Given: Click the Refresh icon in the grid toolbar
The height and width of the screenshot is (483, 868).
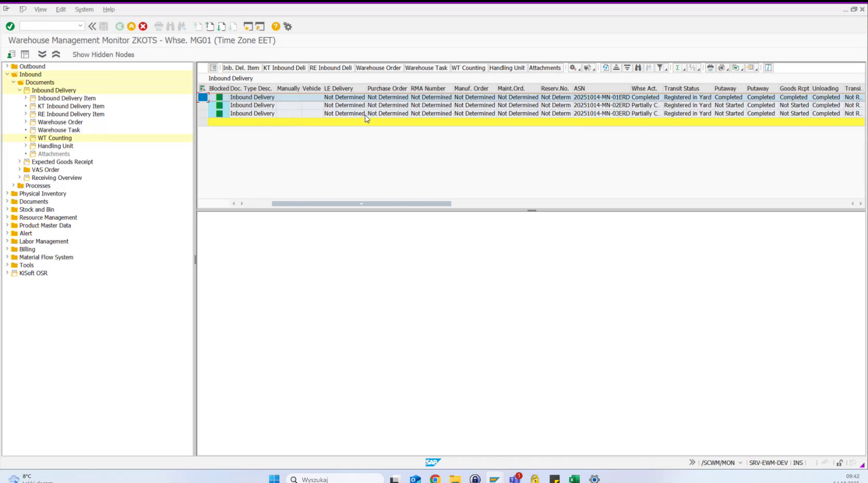Looking at the screenshot, I should pos(606,67).
